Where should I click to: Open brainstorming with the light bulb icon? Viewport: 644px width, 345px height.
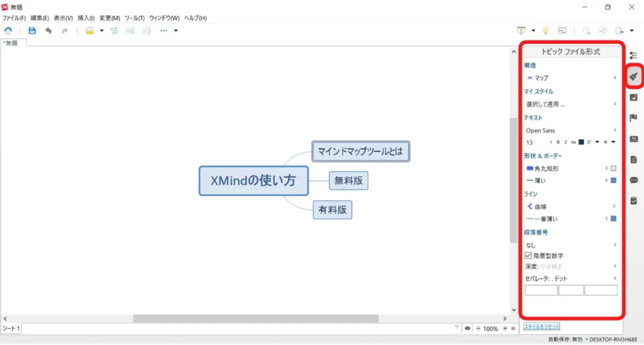(545, 31)
